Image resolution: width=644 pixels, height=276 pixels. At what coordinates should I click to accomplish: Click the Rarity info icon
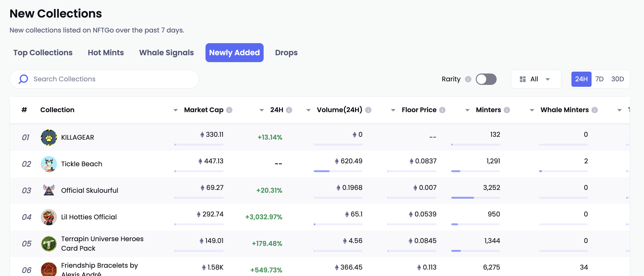[468, 79]
